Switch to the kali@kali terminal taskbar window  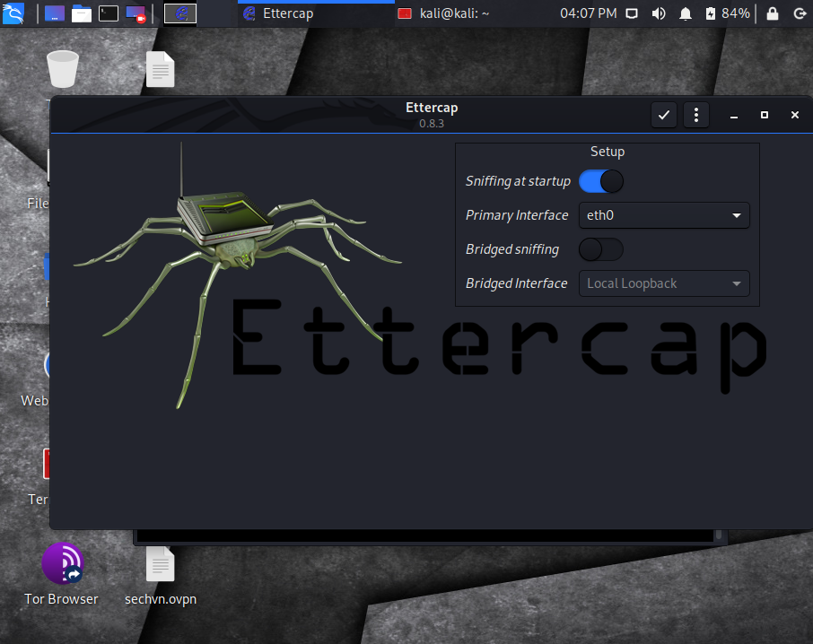(444, 13)
